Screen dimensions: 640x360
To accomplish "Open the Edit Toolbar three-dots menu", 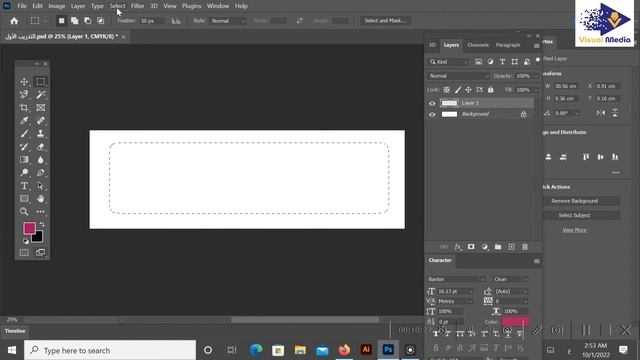I will coord(40,211).
